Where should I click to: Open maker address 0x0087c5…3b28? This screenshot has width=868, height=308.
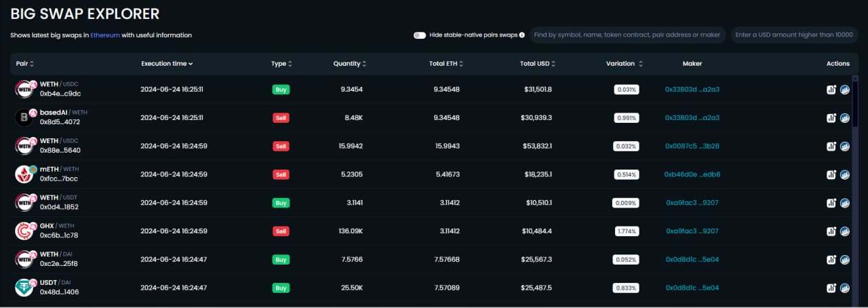coord(692,146)
